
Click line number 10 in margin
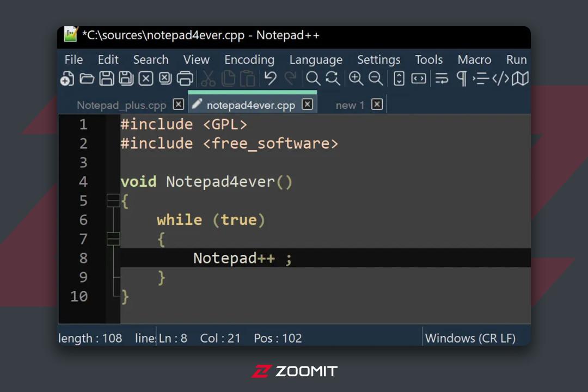pos(79,296)
